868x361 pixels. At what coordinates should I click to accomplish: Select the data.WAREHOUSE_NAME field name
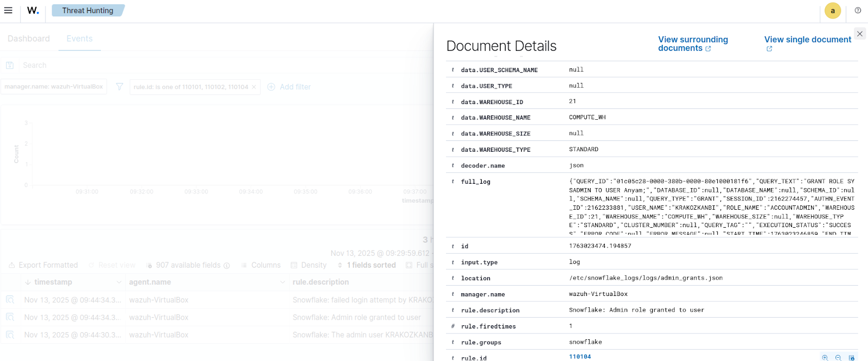click(496, 118)
